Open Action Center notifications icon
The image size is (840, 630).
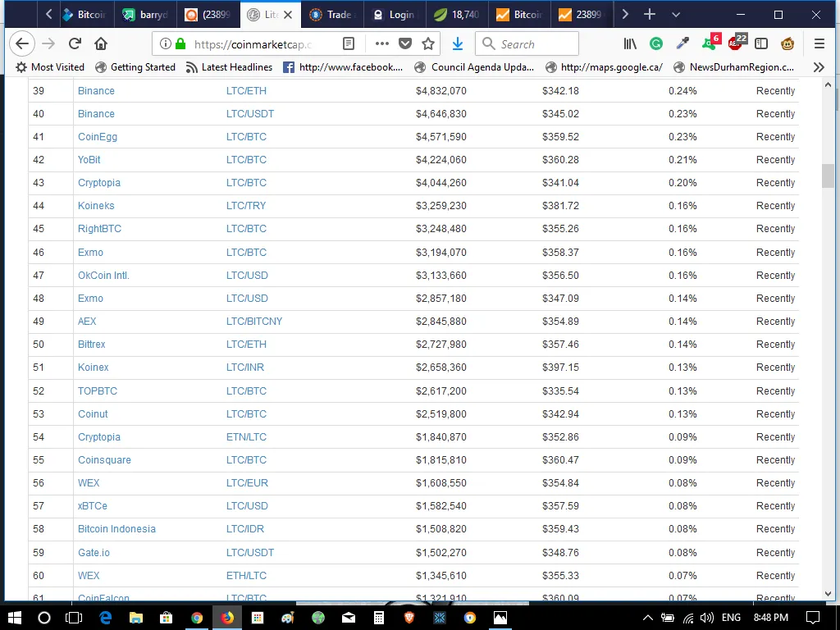click(x=813, y=618)
